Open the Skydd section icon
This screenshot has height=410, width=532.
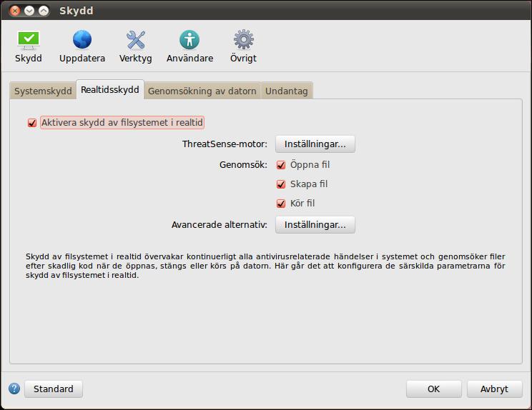click(x=29, y=46)
